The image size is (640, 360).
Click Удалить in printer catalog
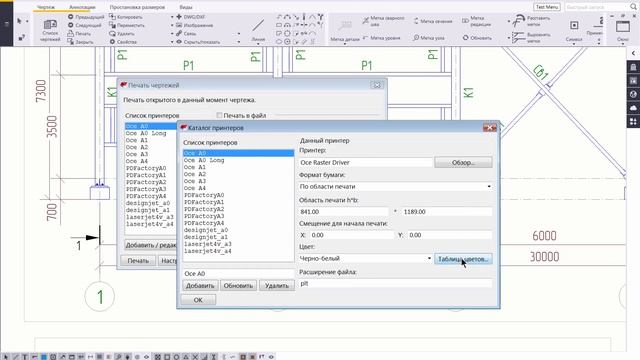[277, 286]
